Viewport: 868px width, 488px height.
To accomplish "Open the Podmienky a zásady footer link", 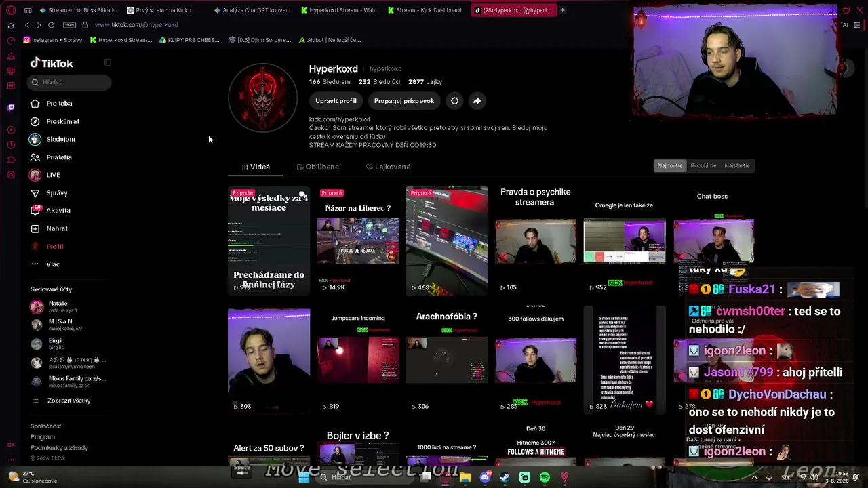I will coord(59,448).
